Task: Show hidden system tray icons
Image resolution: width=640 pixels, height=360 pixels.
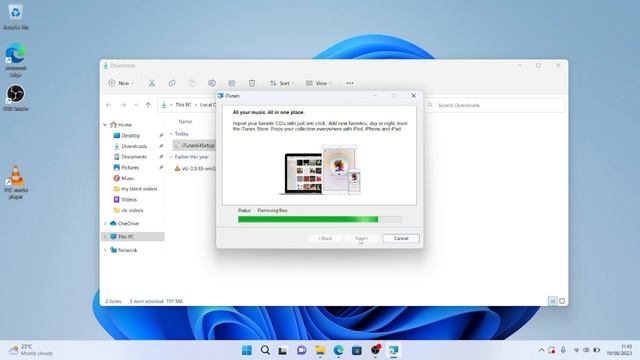Action: click(x=541, y=350)
